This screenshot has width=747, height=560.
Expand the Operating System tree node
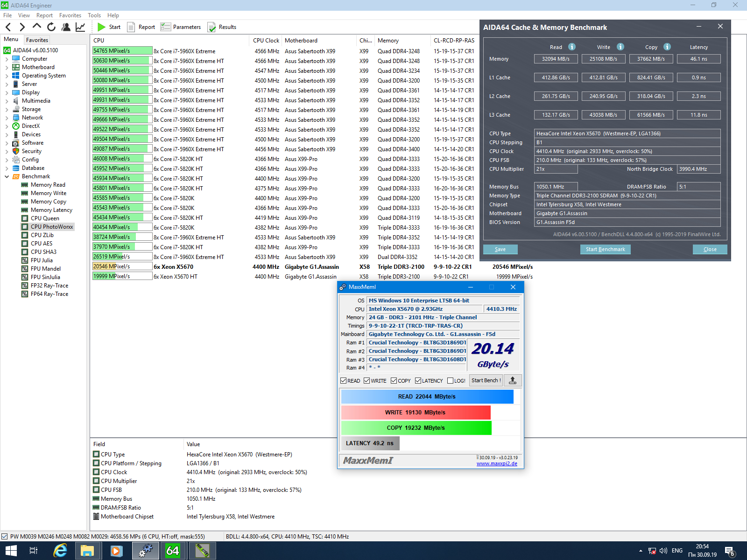pos(7,76)
